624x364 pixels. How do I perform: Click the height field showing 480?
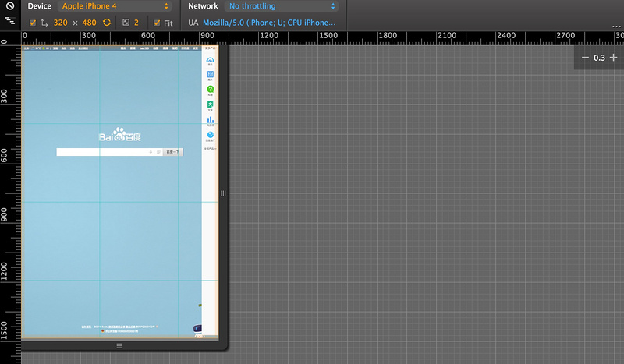point(89,23)
